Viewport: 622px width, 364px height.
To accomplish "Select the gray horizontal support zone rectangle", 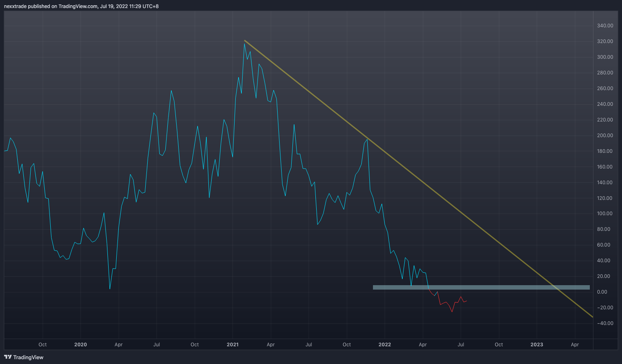I will [x=481, y=288].
